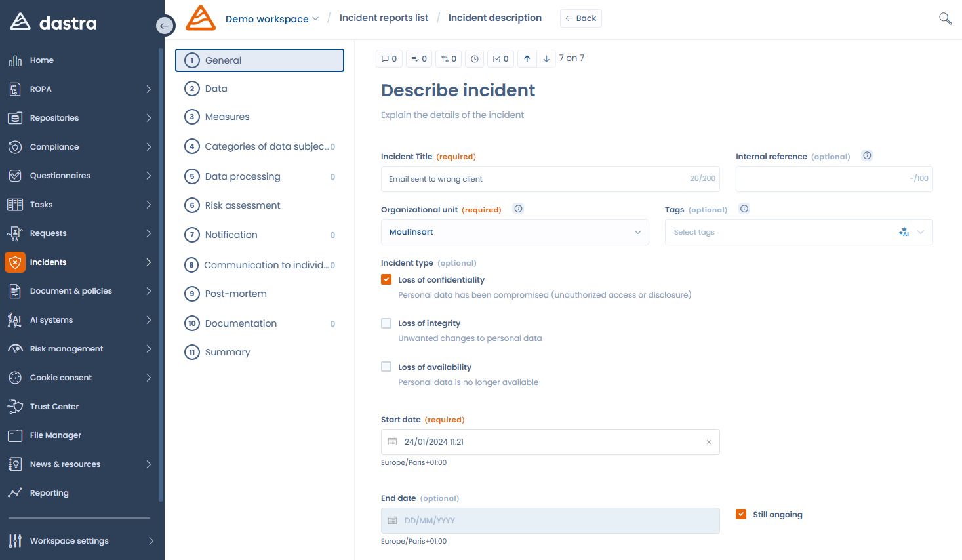Click the Incident reports list breadcrumb
This screenshot has width=962, height=560.
(384, 18)
